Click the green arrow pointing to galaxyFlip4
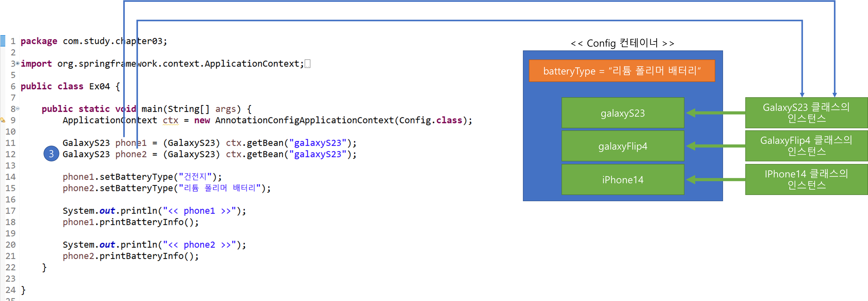868x301 pixels. click(714, 146)
